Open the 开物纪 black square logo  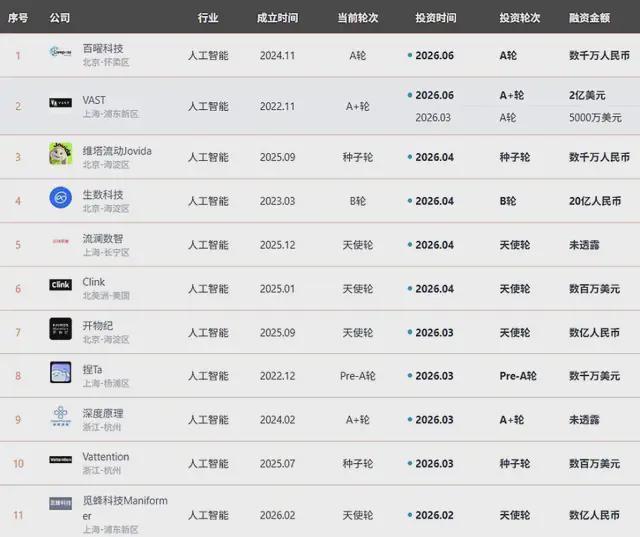click(x=60, y=328)
